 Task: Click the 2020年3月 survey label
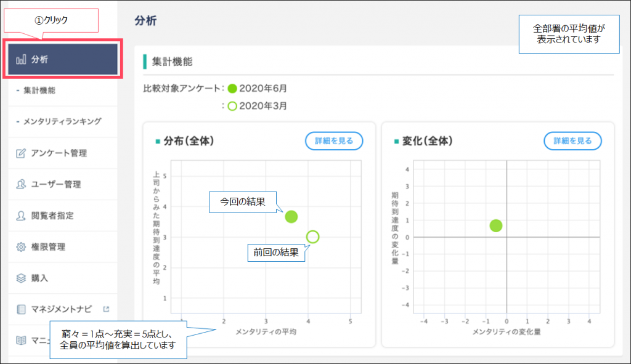coord(263,106)
